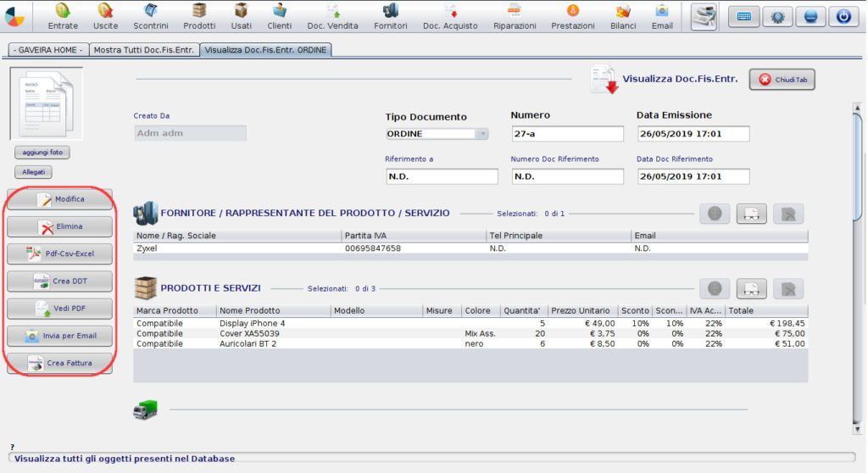
Task: Open the Scontrini toolbar icon
Action: click(x=151, y=16)
